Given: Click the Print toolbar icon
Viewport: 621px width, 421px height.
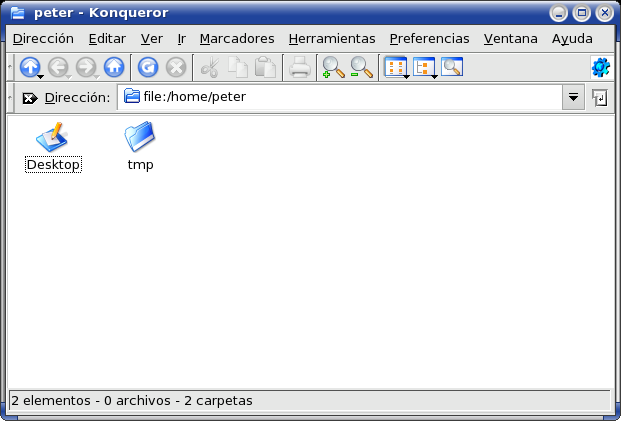Looking at the screenshot, I should 299,67.
